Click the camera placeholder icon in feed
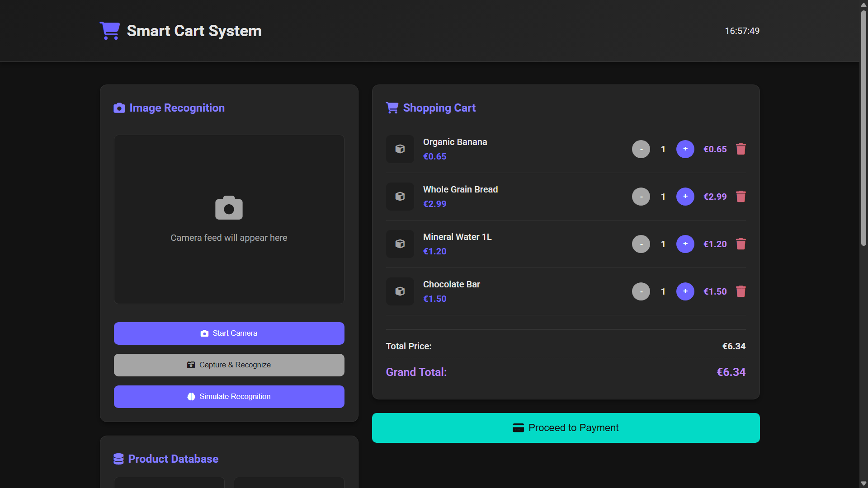The height and width of the screenshot is (488, 868). click(229, 208)
